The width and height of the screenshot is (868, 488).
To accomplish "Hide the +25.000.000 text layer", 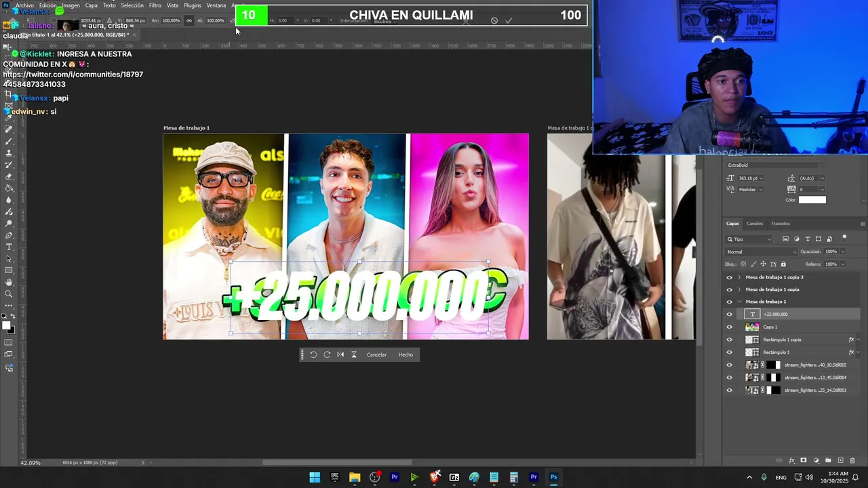I will tap(730, 314).
